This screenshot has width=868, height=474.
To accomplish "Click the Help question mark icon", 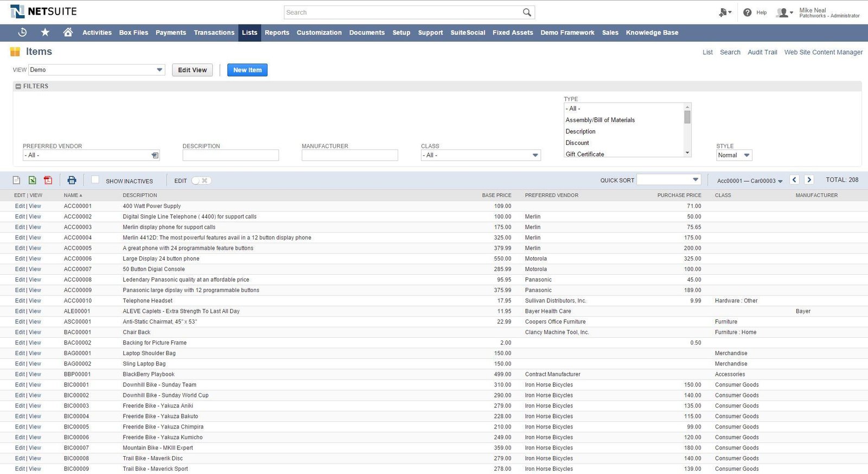I will pos(747,12).
